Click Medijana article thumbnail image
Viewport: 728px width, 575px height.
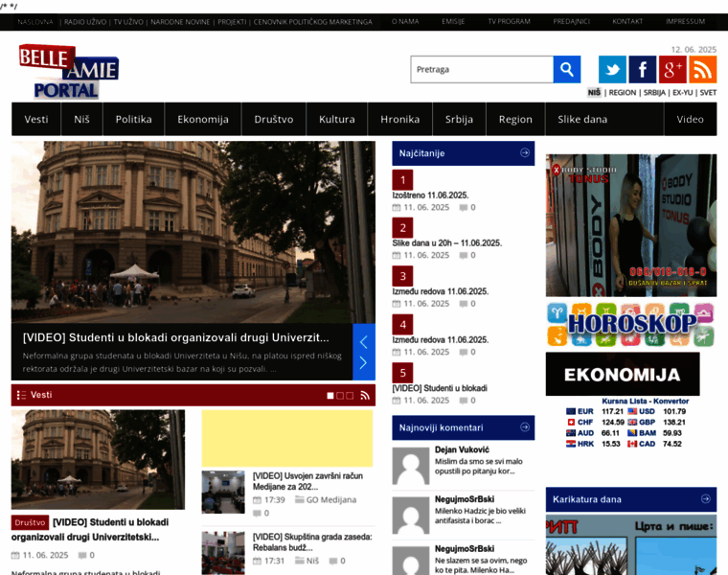pyautogui.click(x=223, y=492)
